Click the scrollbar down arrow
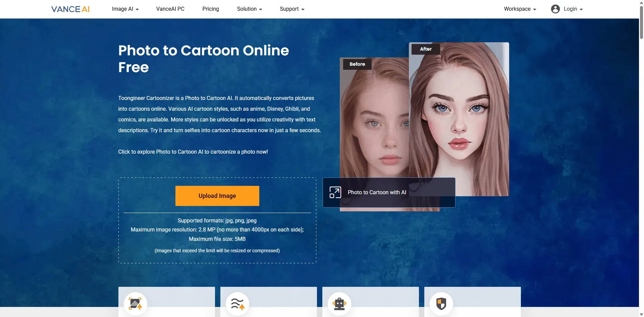This screenshot has width=644, height=317. tap(641, 314)
